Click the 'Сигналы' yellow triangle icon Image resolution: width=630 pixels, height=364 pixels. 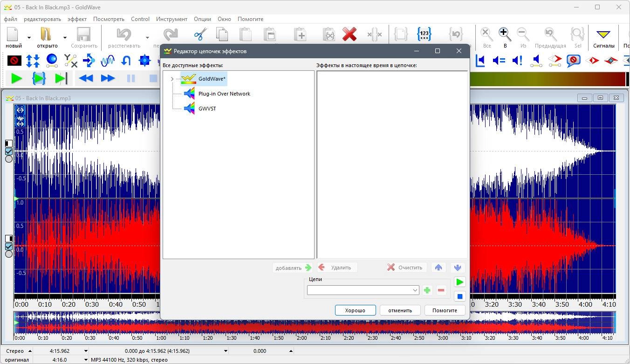[x=603, y=34]
